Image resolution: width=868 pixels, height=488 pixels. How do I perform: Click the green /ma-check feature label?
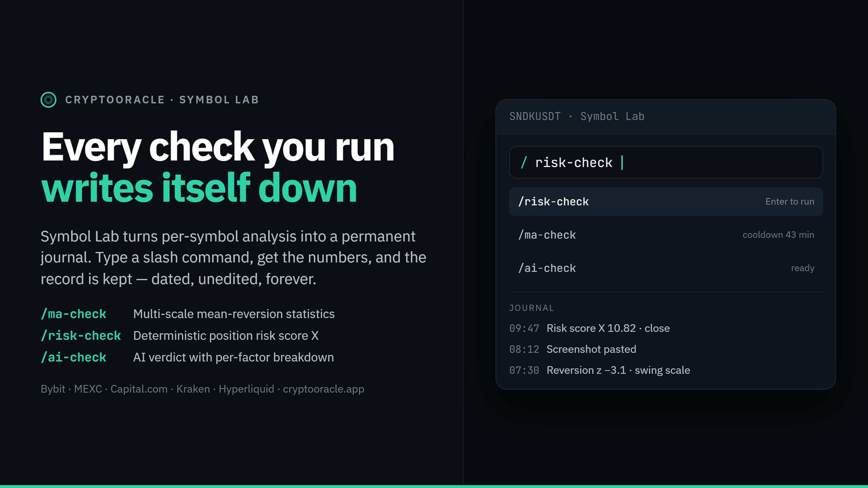pos(73,314)
